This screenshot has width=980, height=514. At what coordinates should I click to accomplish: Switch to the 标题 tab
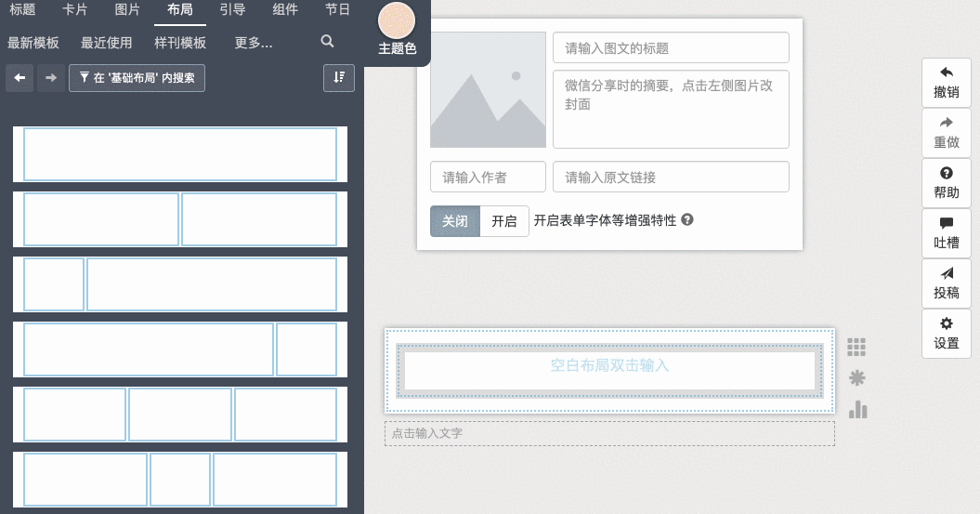[x=22, y=10]
